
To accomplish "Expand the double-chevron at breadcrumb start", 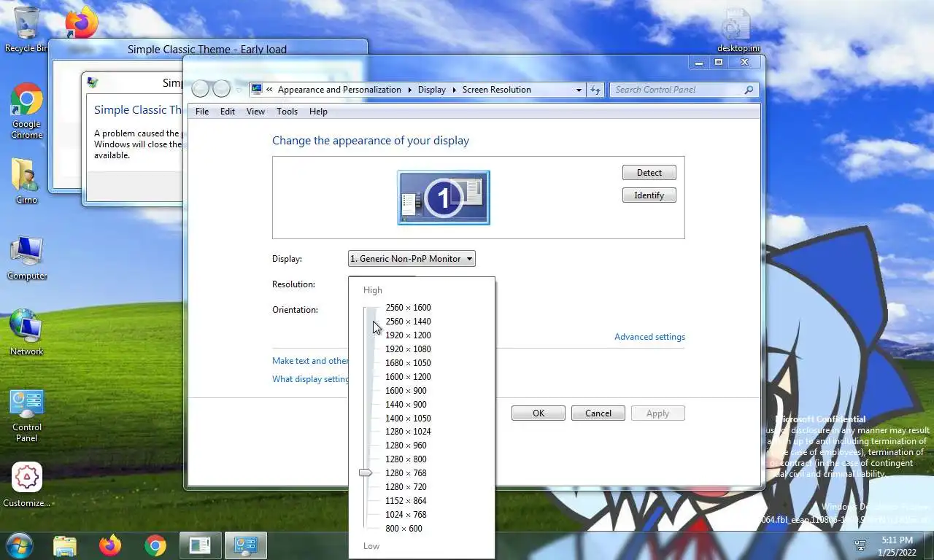I will click(x=269, y=90).
